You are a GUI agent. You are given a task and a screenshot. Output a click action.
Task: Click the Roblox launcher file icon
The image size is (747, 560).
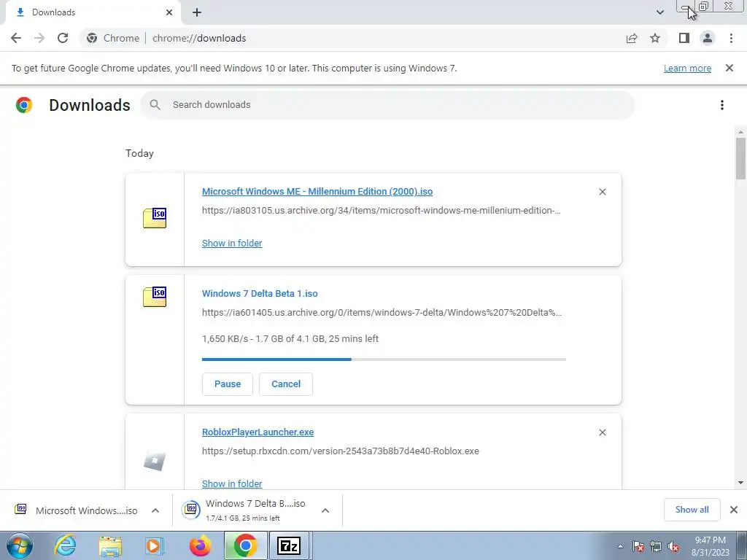point(155,461)
